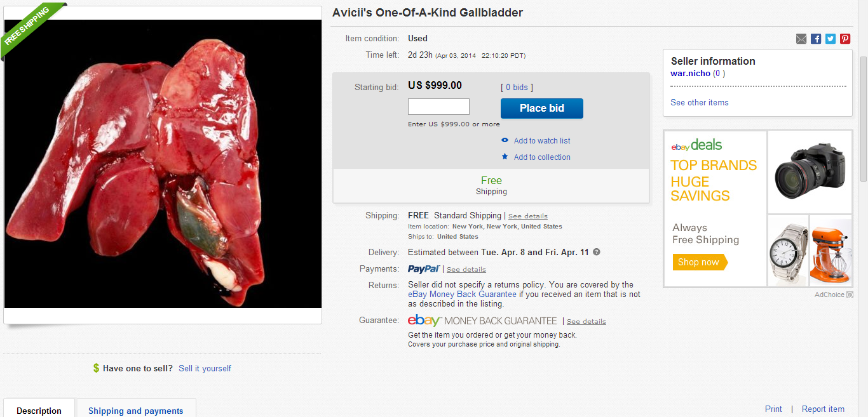Pin listing with Pinterest icon
This screenshot has height=417, width=868.
(845, 39)
